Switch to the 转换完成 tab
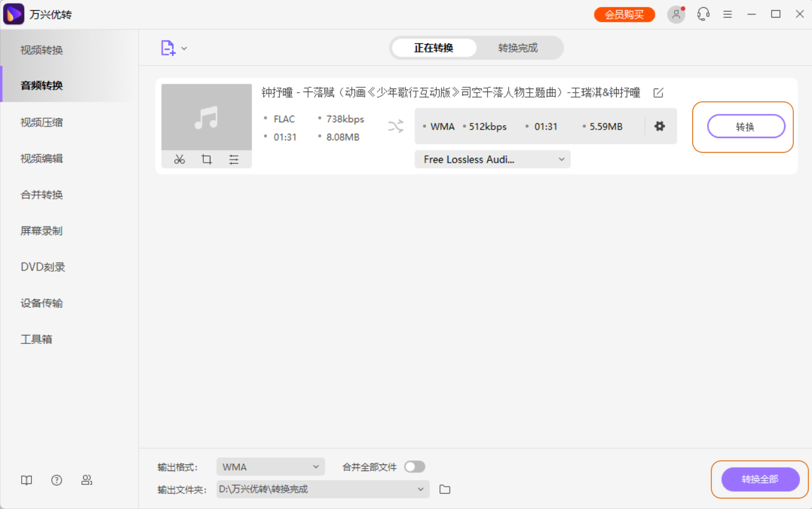 pos(520,48)
